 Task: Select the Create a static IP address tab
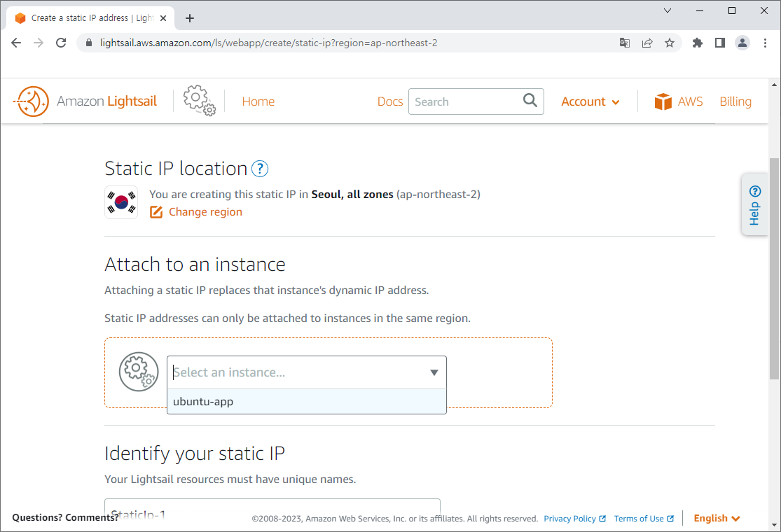click(90, 17)
